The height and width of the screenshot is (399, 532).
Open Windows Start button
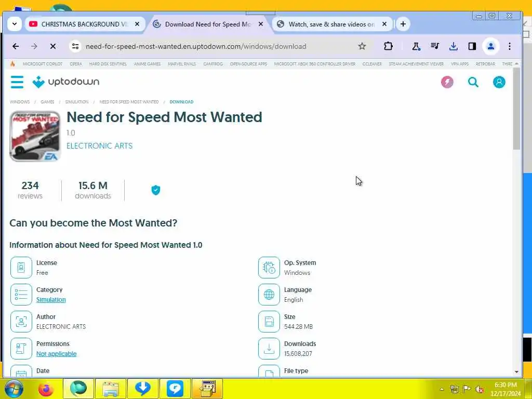[14, 389]
